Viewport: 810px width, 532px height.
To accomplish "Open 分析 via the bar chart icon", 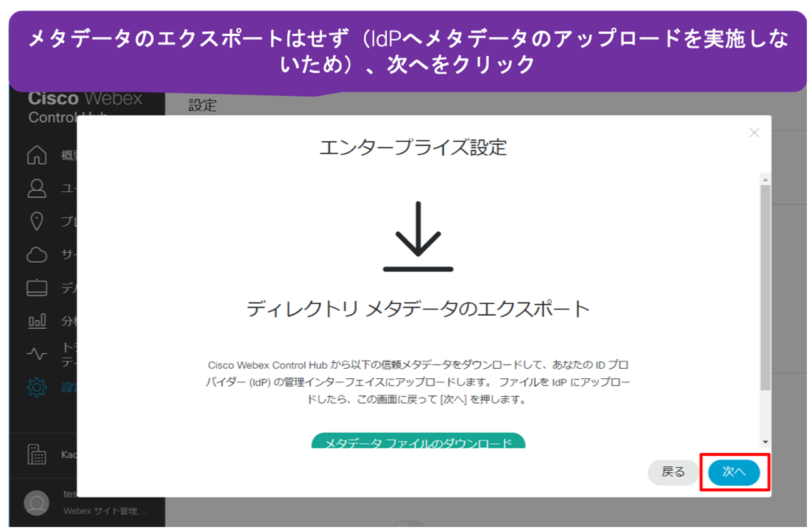I will (x=36, y=319).
